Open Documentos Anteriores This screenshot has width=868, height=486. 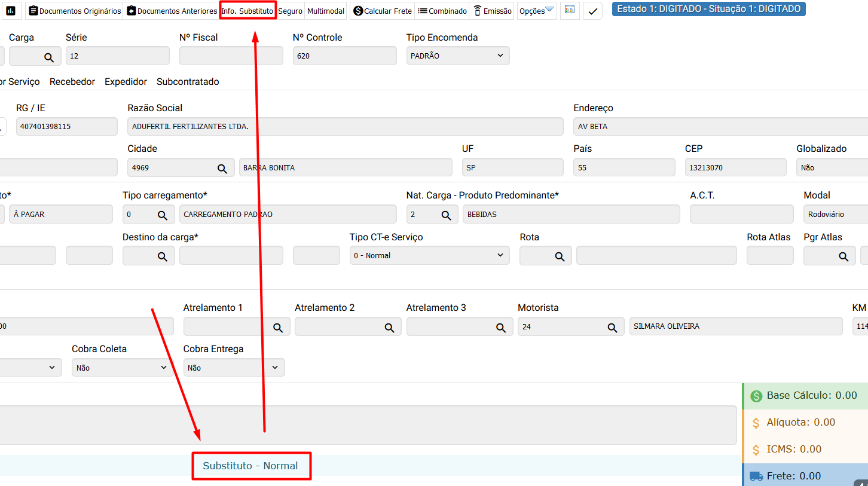pos(172,11)
